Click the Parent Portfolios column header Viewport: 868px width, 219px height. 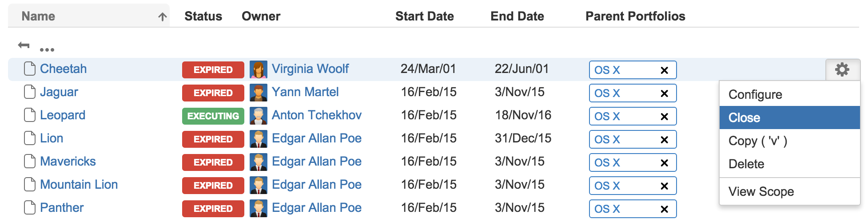pyautogui.click(x=635, y=16)
